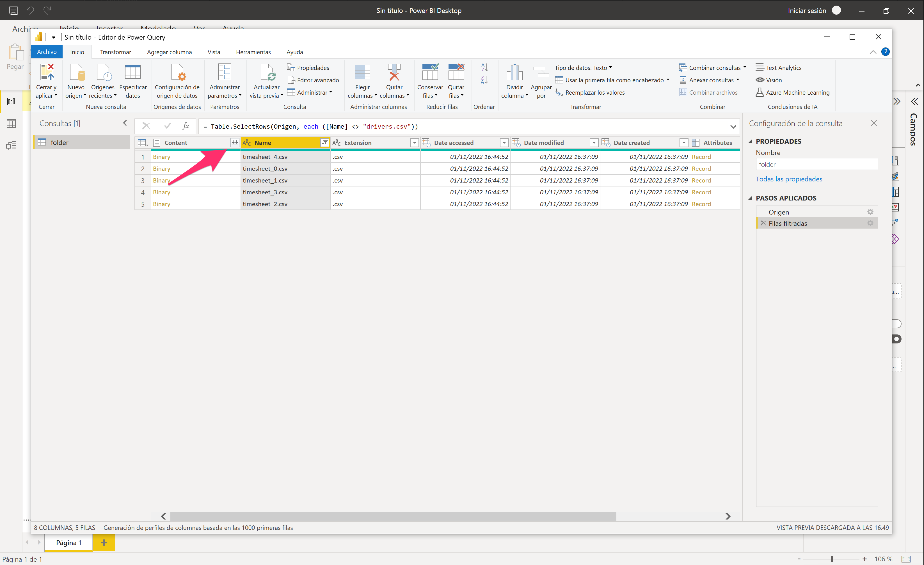Viewport: 924px width, 565px height.
Task: Collapse the PROPIEDADES section
Action: click(x=750, y=142)
